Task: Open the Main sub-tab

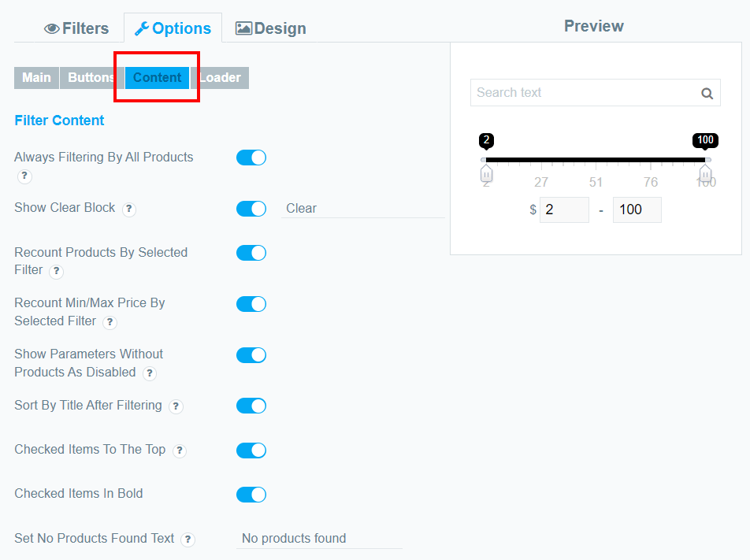Action: [x=36, y=77]
